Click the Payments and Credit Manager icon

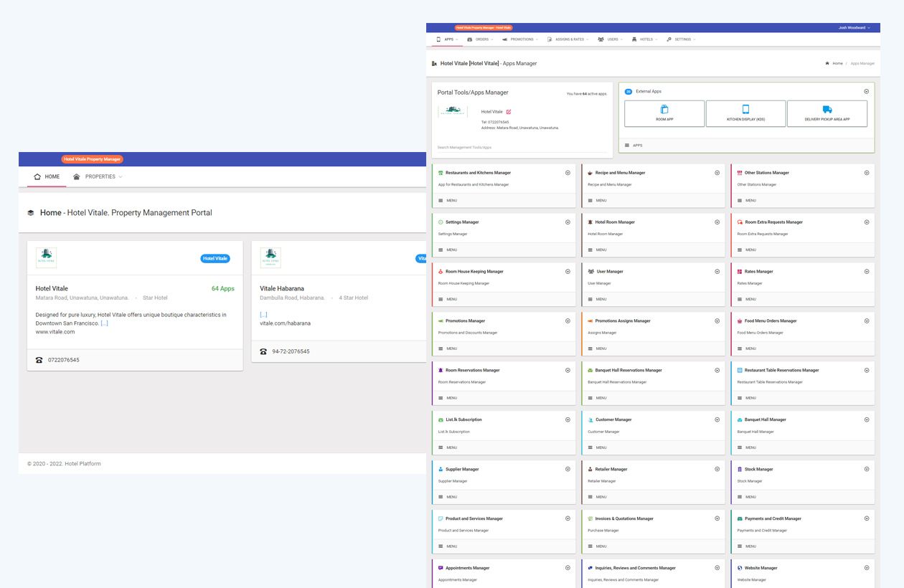740,518
